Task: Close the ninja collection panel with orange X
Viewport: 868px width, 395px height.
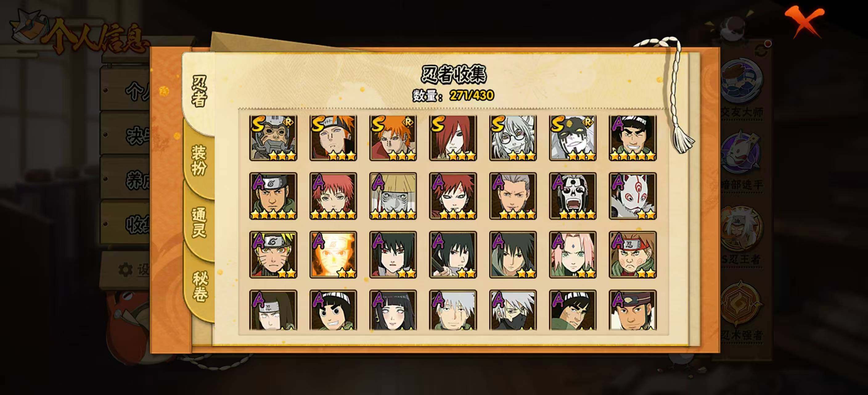Action: (x=804, y=21)
